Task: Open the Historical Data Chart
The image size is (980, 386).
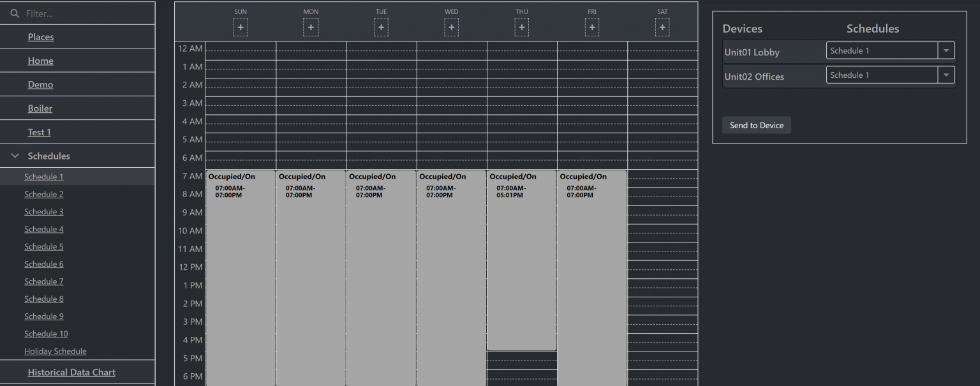Action: coord(71,372)
